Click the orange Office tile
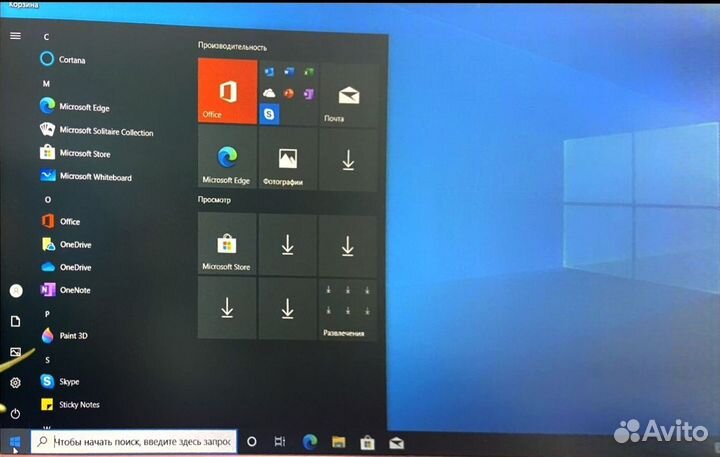The height and width of the screenshot is (457, 720). point(227,91)
